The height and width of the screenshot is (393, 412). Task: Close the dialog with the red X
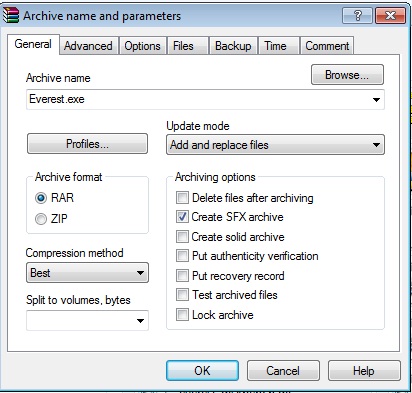tap(390, 15)
